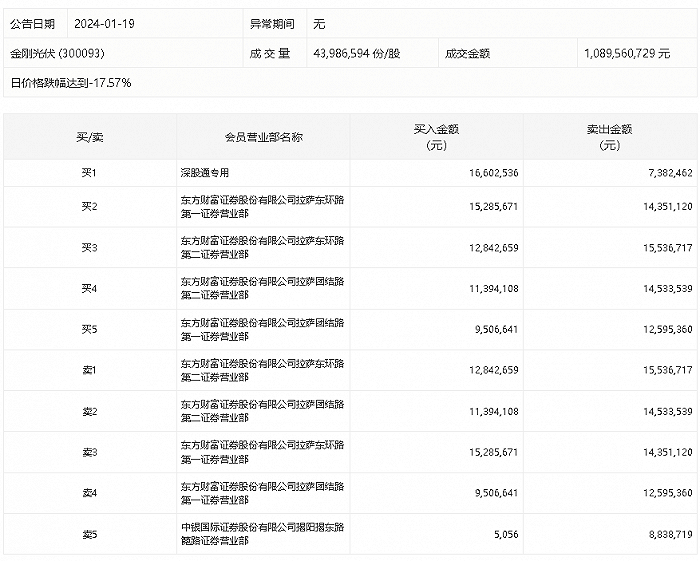Click the broker name in row 买2
Screen dimensions: 700x561
pos(262,207)
